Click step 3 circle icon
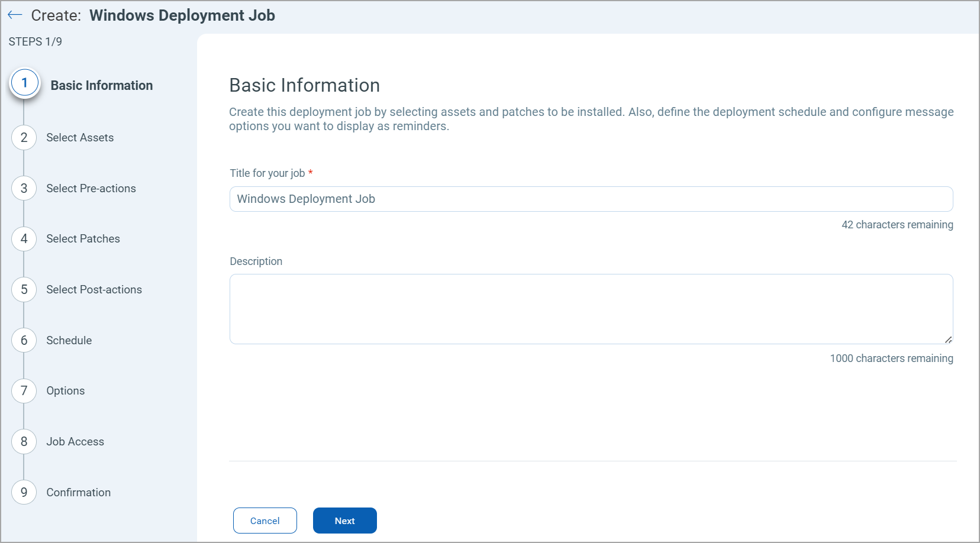Screen dimensions: 980x543 tap(24, 189)
